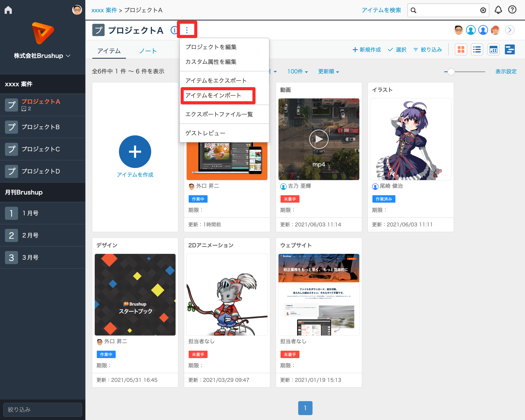Click 尾崎 健治 assignee name

[x=391, y=186]
